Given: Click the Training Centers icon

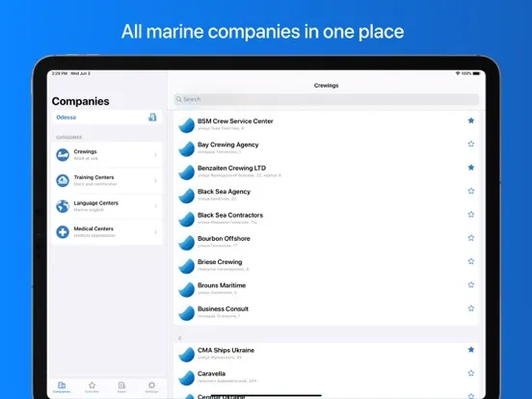Looking at the screenshot, I should (63, 180).
